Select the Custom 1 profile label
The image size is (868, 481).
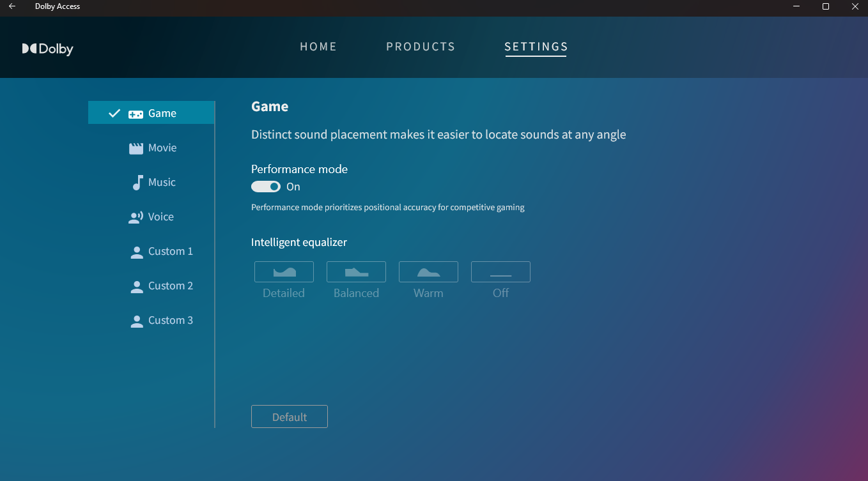[x=171, y=251]
